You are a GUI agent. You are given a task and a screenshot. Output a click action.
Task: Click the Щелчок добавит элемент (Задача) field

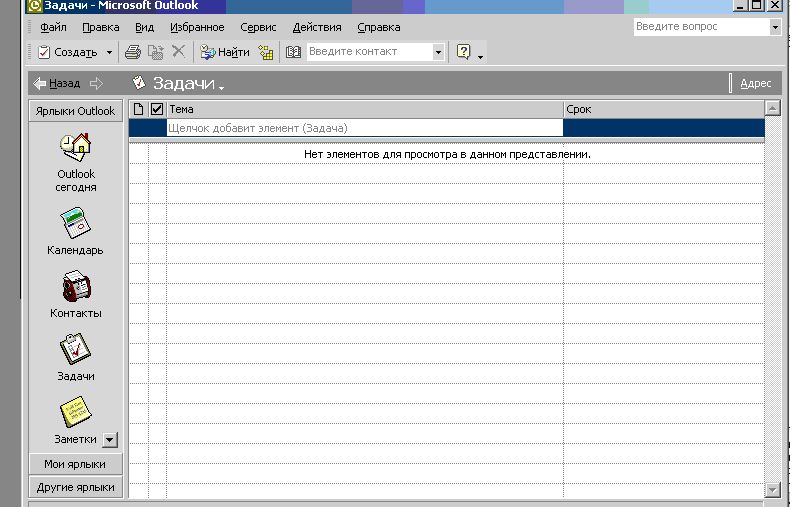[365, 128]
